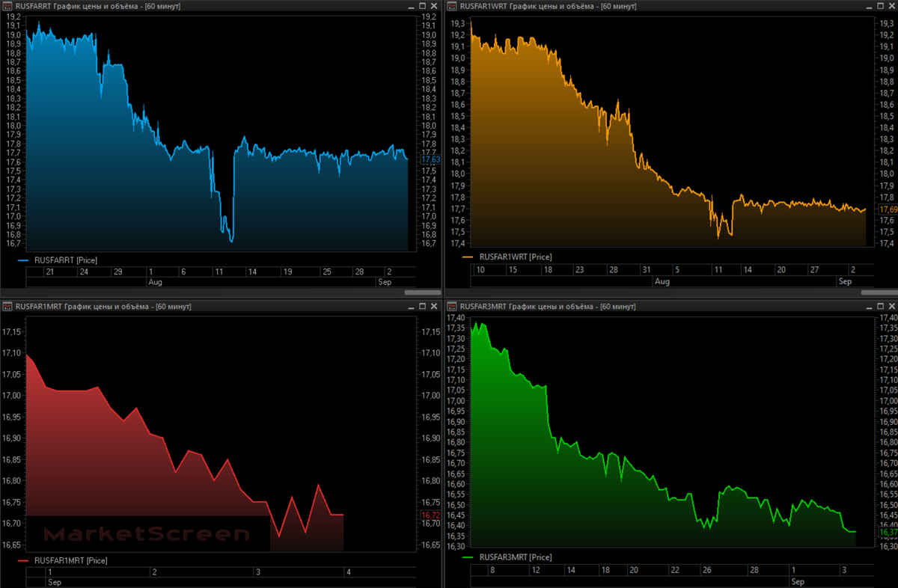Viewport: 898px width, 588px height.
Task: Click the 19,2 value on RUSFARRT left axis
Action: 13,16
